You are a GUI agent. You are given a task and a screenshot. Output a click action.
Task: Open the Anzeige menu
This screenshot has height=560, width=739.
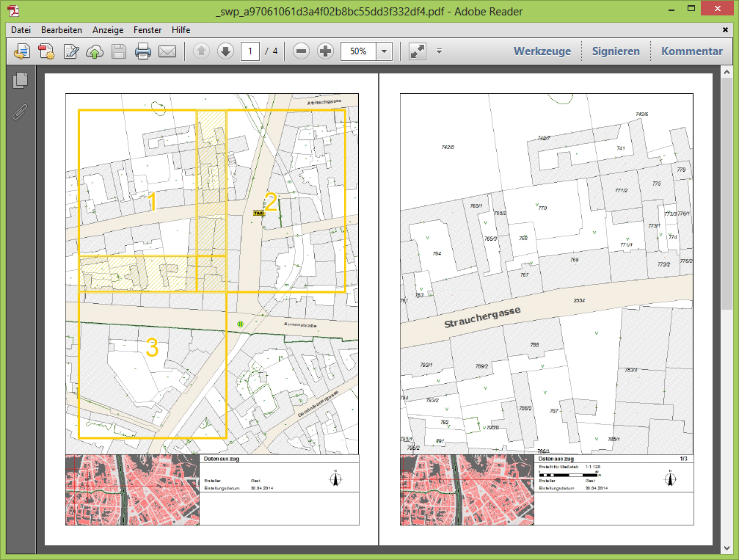tap(107, 30)
